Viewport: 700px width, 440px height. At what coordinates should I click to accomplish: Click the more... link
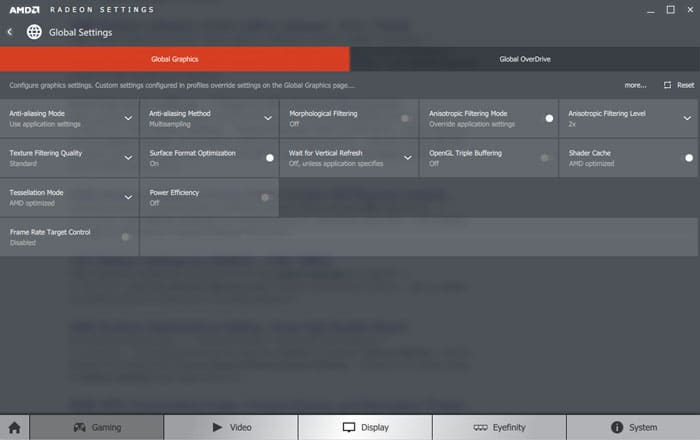[635, 85]
